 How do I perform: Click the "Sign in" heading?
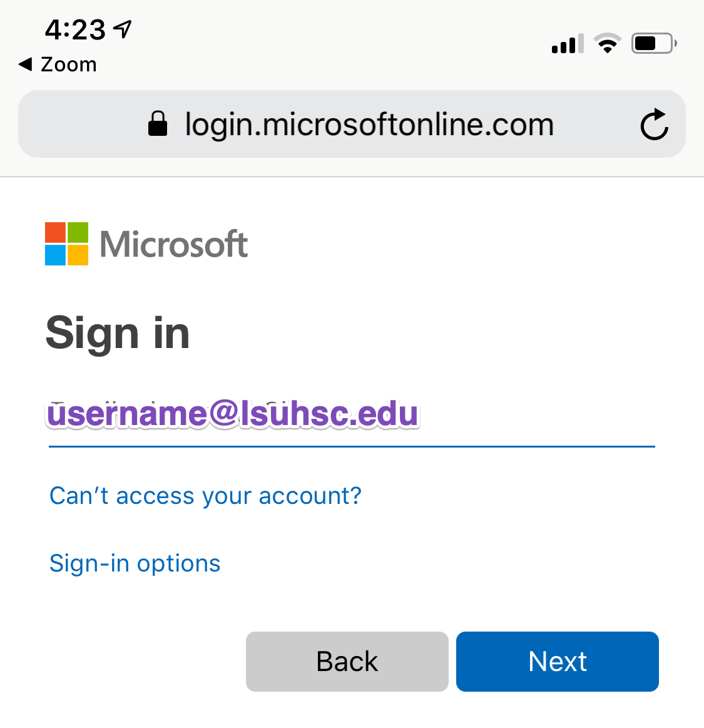118,333
